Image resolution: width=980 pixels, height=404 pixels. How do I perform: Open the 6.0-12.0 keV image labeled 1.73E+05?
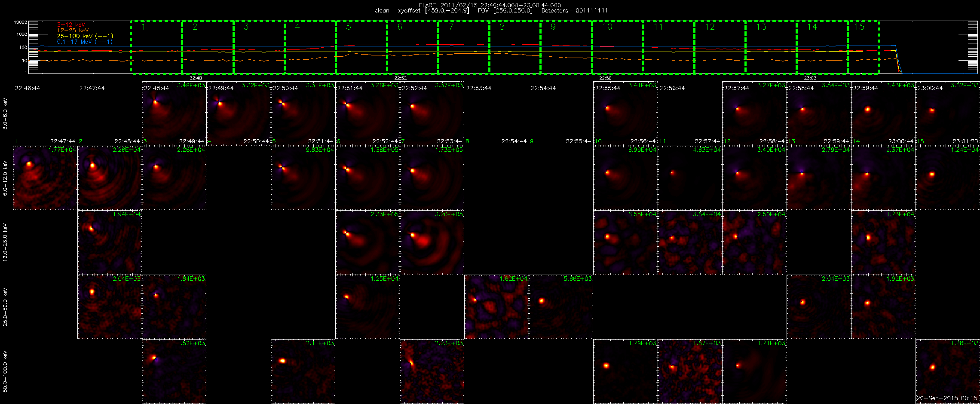click(432, 178)
